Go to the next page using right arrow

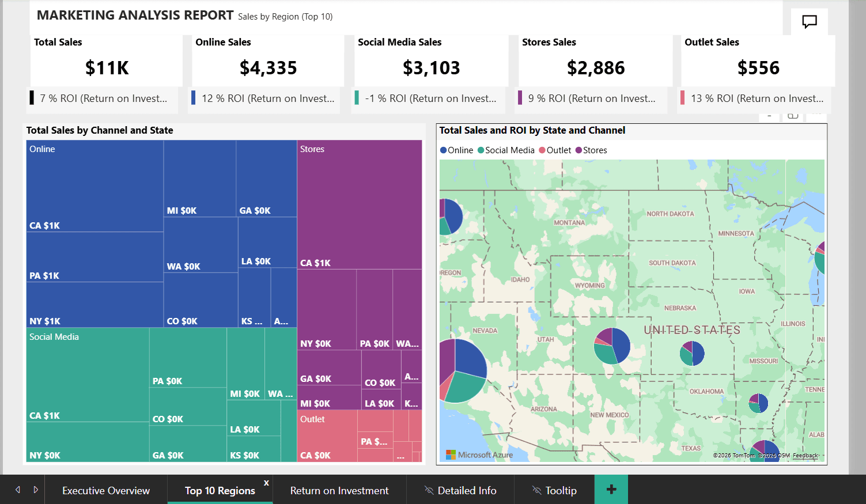point(36,490)
